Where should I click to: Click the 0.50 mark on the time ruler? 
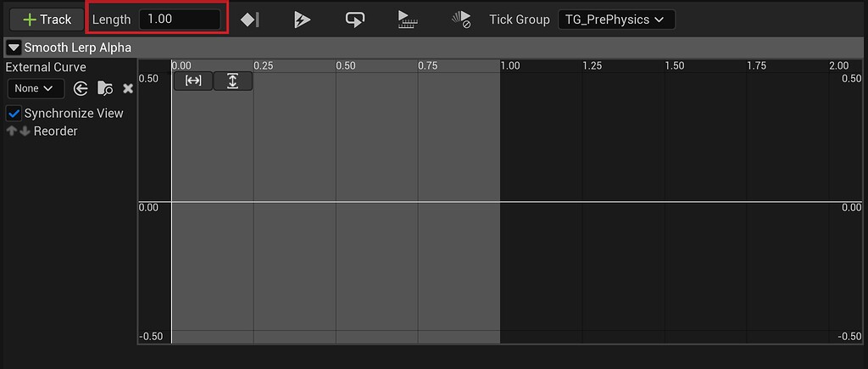pos(346,66)
